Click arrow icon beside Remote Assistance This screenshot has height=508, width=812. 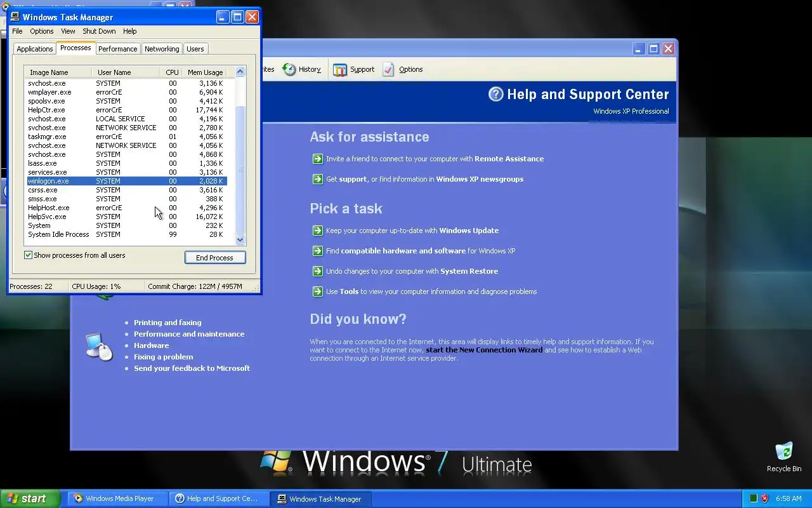pyautogui.click(x=317, y=159)
